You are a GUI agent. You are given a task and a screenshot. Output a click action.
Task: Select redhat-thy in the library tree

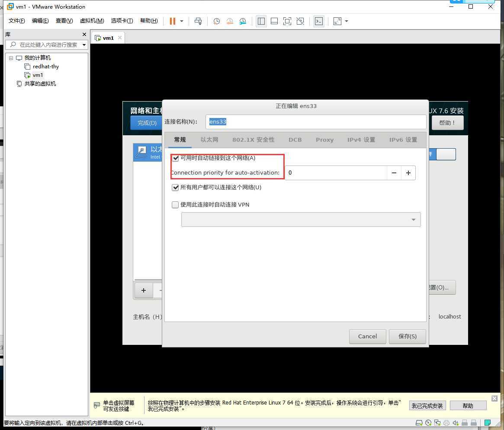click(46, 67)
